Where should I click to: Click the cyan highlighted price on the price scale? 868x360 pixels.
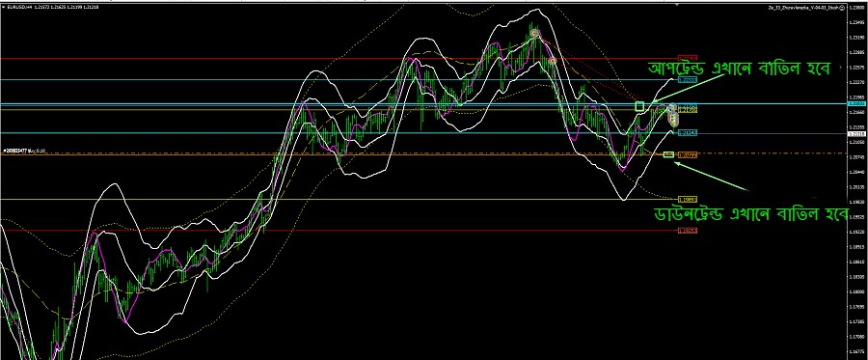pyautogui.click(x=857, y=103)
